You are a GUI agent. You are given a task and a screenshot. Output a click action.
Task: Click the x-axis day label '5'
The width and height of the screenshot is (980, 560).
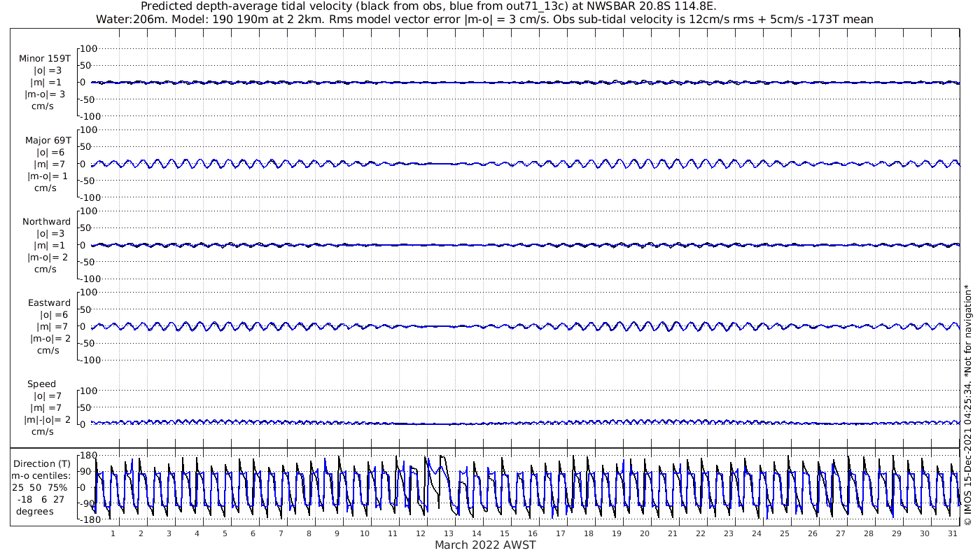tap(225, 533)
